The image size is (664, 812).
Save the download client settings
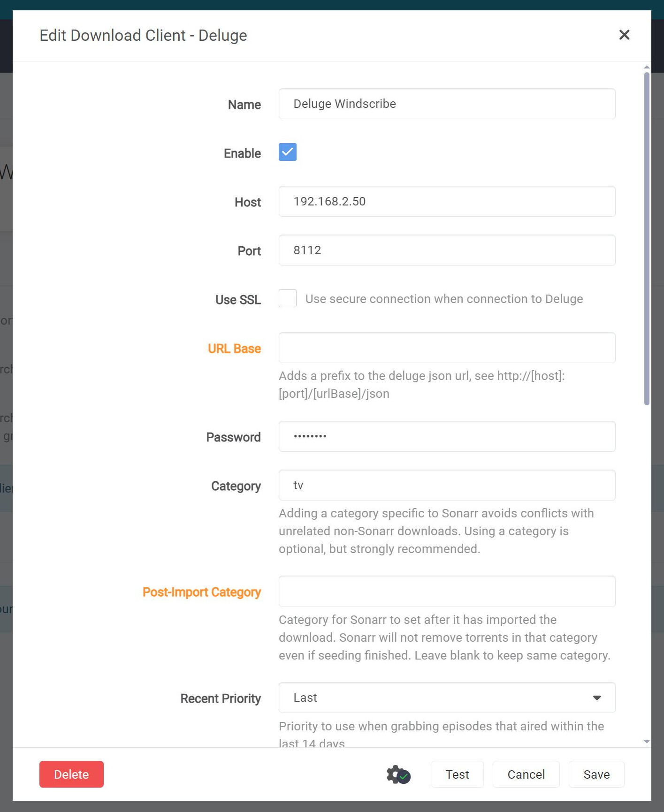[596, 774]
